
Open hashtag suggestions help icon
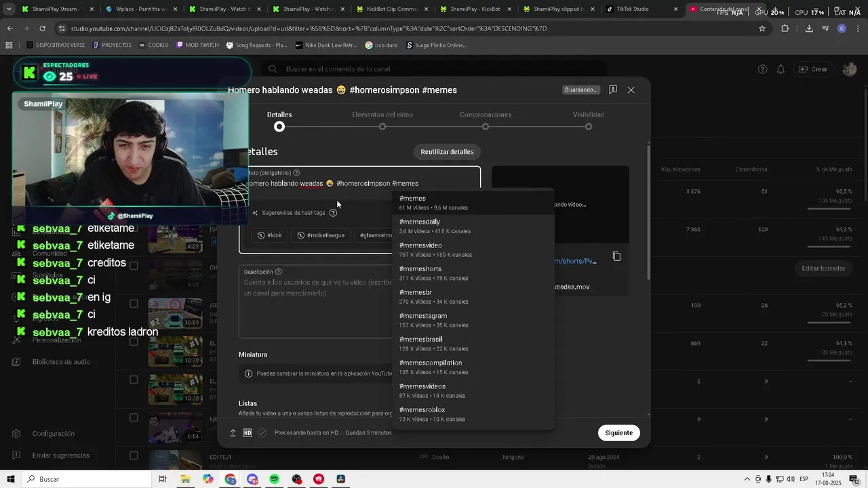click(333, 213)
